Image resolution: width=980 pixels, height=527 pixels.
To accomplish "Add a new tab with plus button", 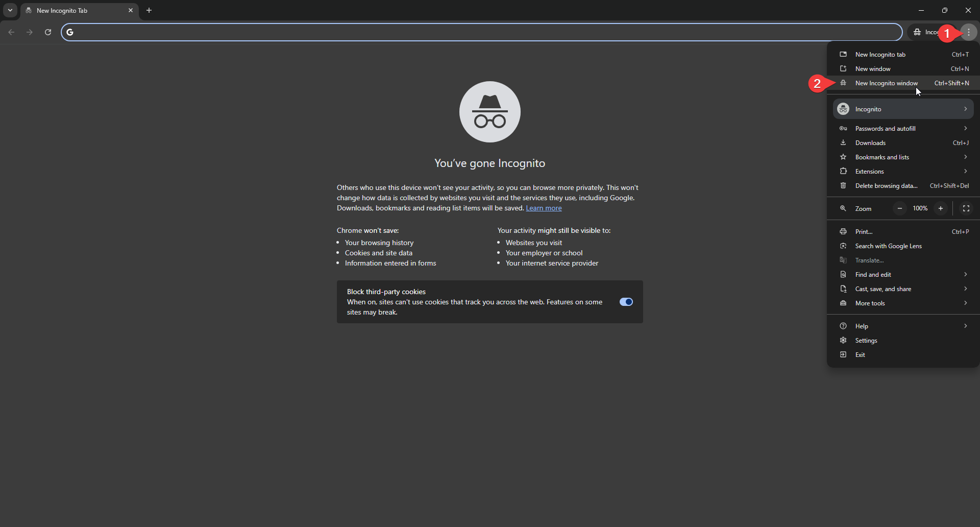I will tap(149, 10).
